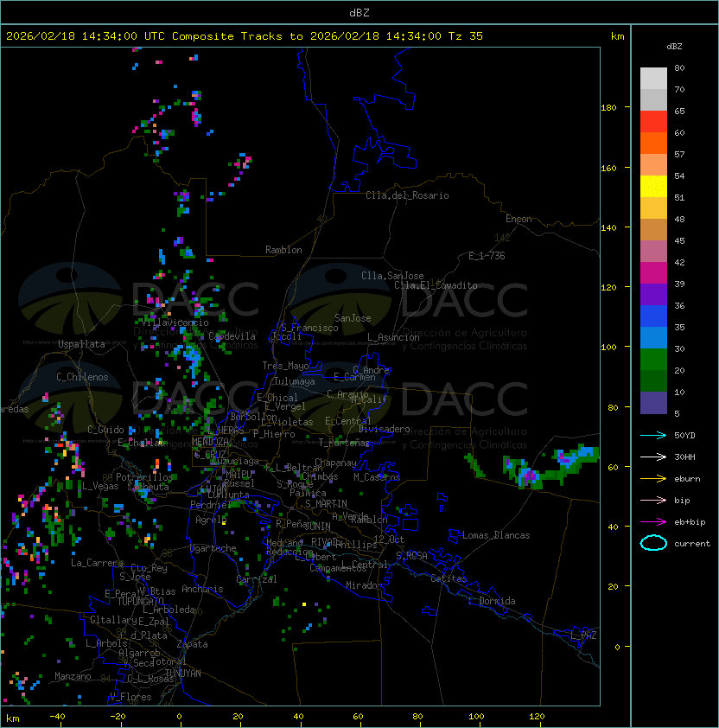Click the dBZ title at top center
The height and width of the screenshot is (728, 719).
[359, 12]
